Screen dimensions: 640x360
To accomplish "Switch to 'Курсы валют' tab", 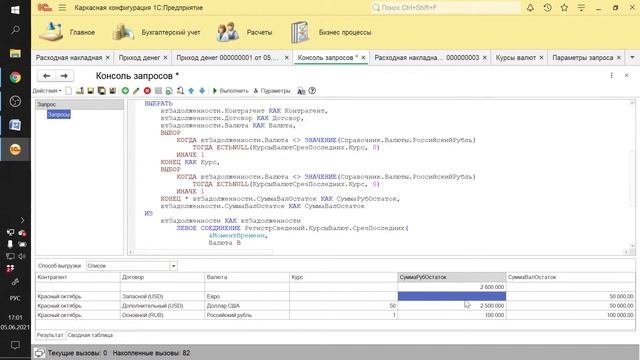I will tap(516, 58).
